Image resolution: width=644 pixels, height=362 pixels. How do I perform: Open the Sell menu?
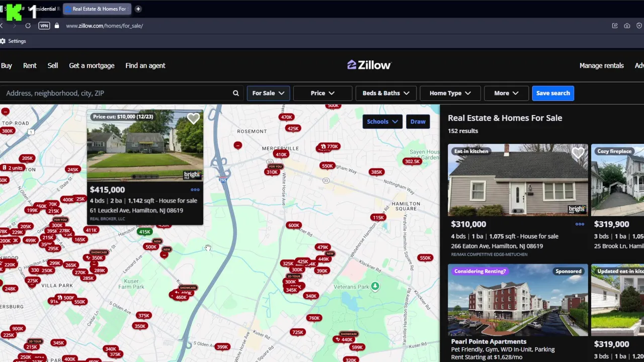tap(53, 65)
